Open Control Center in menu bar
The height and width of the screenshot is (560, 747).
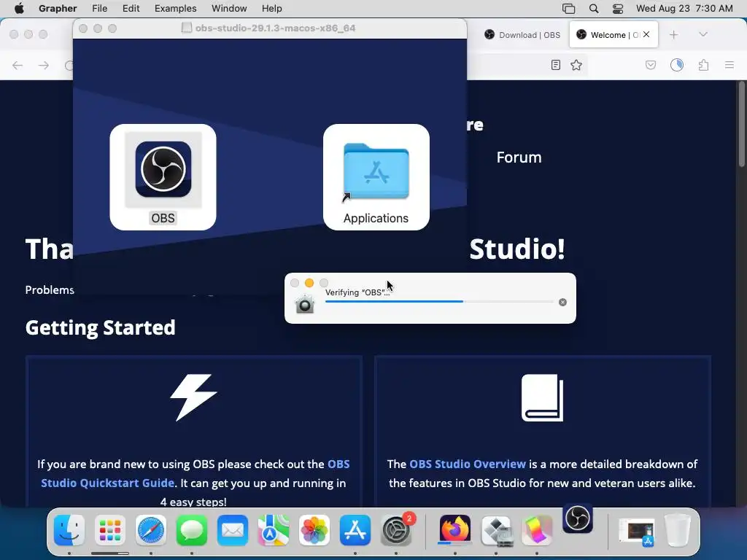coord(618,9)
